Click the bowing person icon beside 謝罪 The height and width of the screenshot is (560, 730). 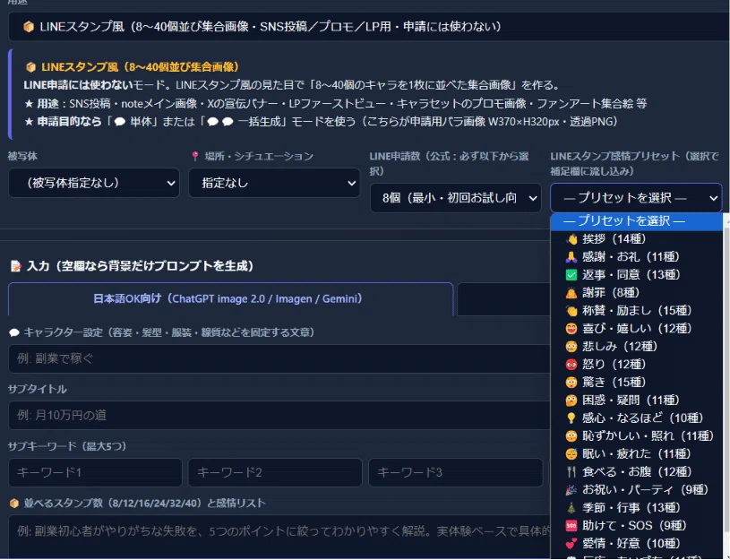point(571,293)
